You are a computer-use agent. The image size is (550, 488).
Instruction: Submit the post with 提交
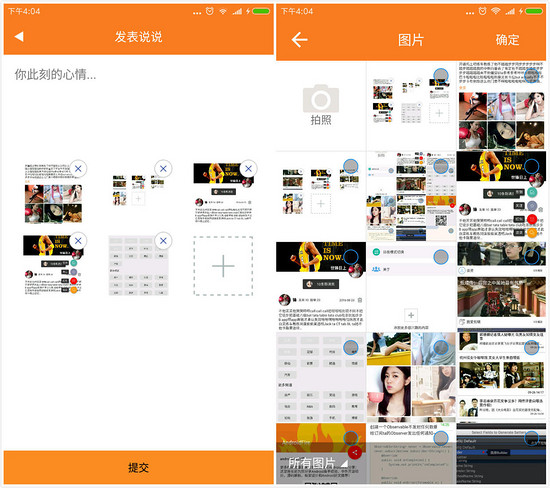(139, 468)
